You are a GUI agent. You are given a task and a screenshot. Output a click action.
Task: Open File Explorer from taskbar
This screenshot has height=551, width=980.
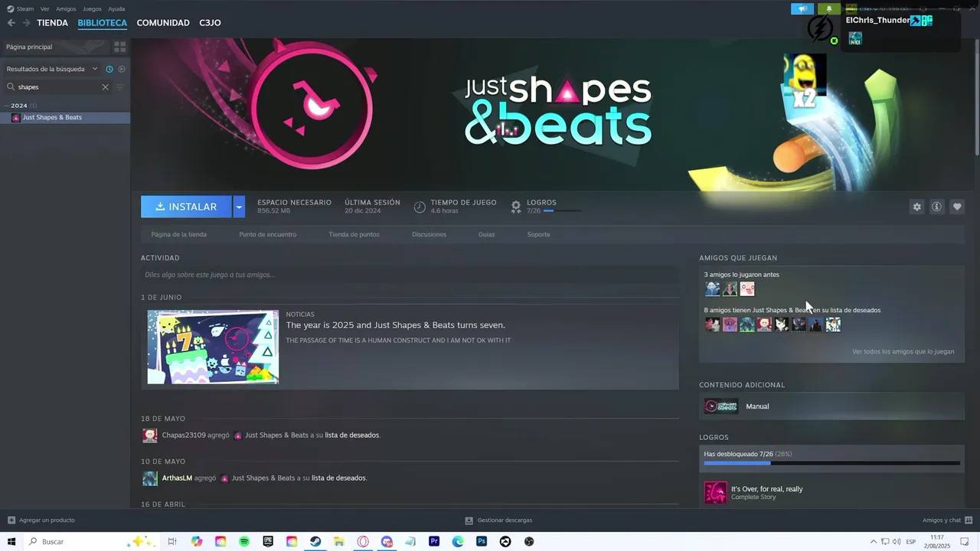[x=339, y=542]
